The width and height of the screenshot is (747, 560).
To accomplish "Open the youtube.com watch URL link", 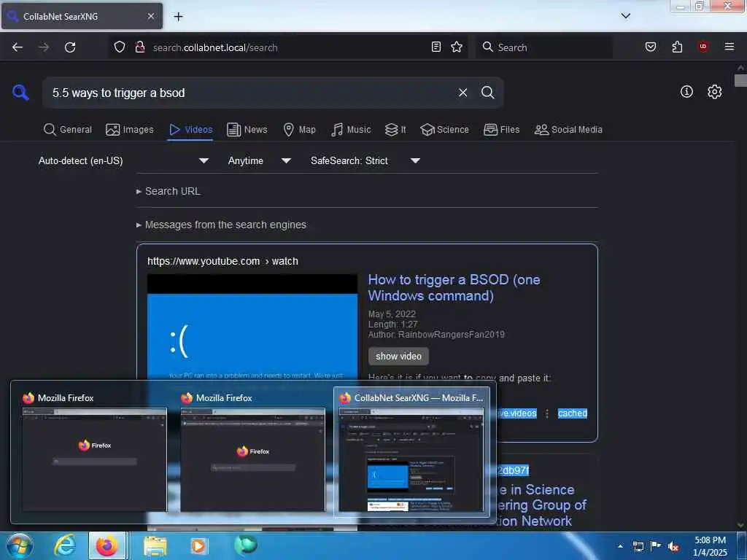I will (222, 262).
